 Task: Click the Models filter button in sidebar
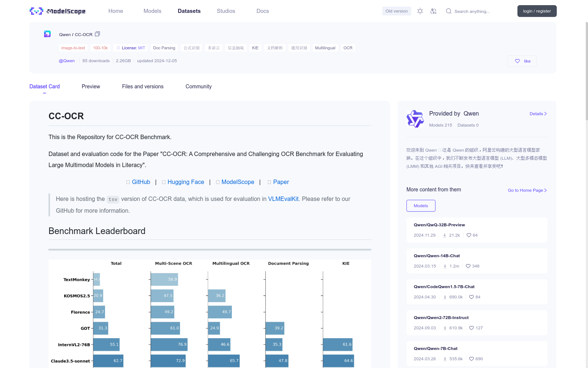pos(421,206)
